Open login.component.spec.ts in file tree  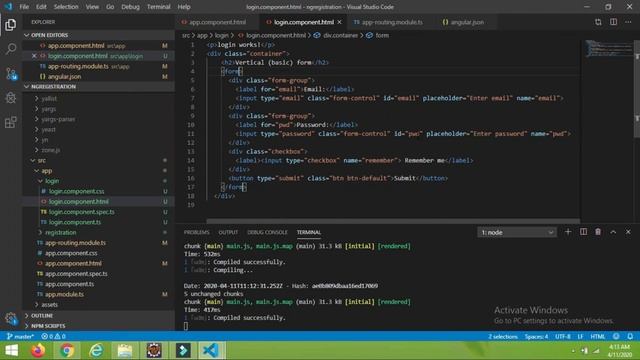81,212
